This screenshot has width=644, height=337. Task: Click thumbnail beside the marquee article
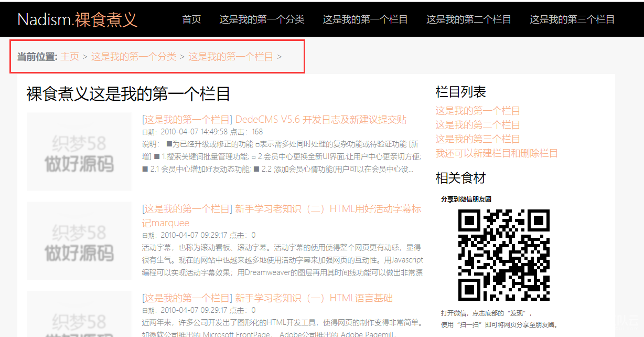tap(79, 240)
